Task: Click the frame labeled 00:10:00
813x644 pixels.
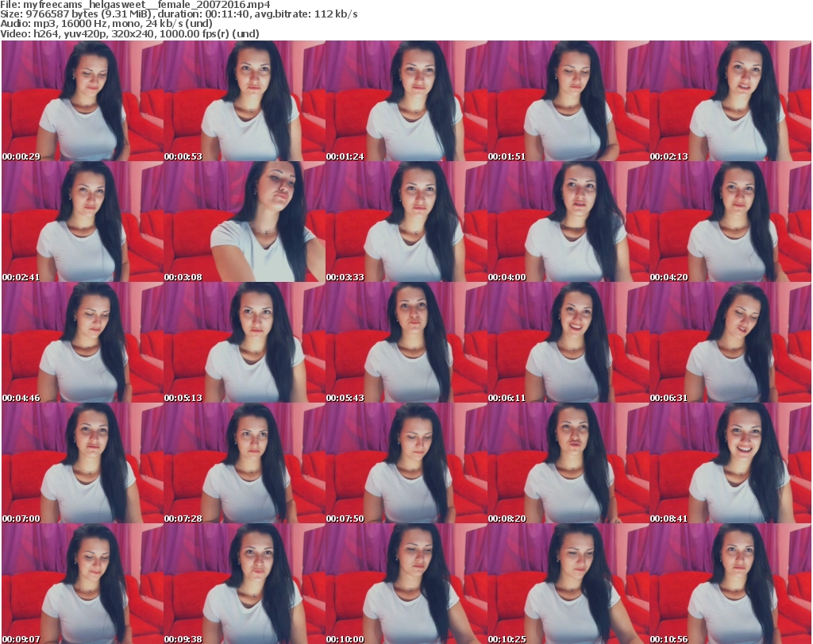Action: pos(406,584)
